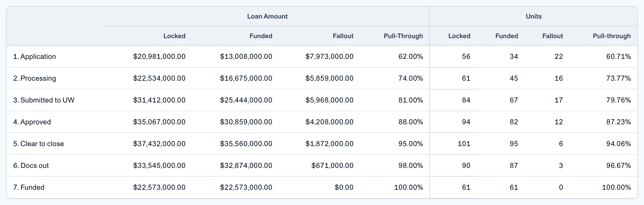Click the 94.06% units pull-through value
This screenshot has width=644, height=205.
coord(619,144)
